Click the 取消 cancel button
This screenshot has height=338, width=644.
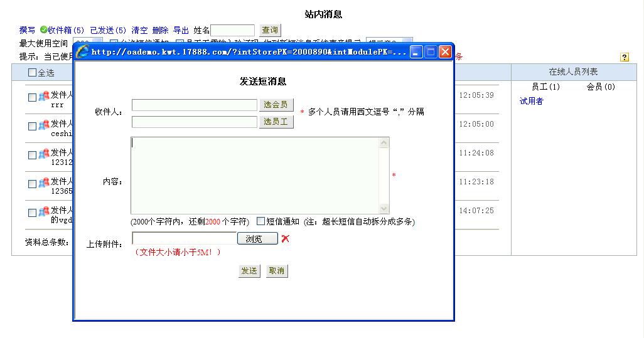point(277,271)
